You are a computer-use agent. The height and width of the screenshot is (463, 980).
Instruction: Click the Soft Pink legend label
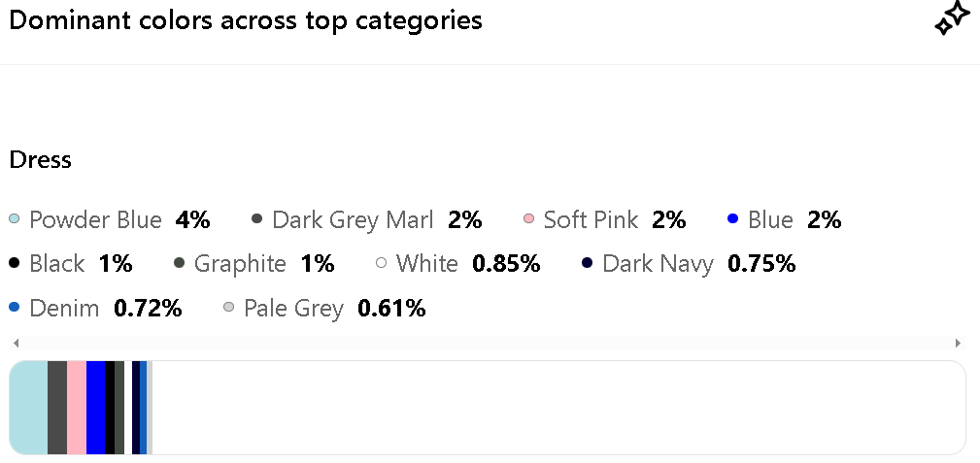coord(591,220)
